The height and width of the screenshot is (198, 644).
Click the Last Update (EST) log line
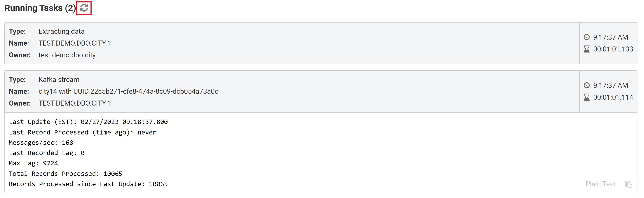pyautogui.click(x=88, y=122)
